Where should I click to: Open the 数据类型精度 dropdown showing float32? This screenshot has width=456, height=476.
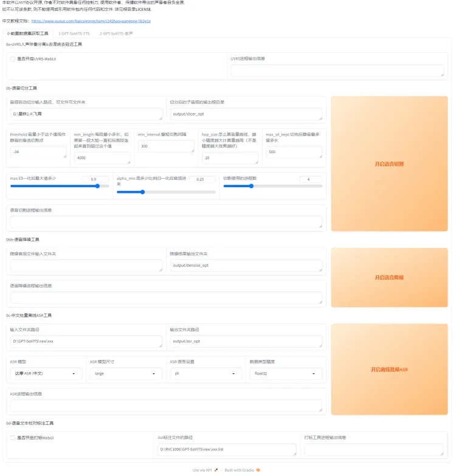tap(286, 374)
